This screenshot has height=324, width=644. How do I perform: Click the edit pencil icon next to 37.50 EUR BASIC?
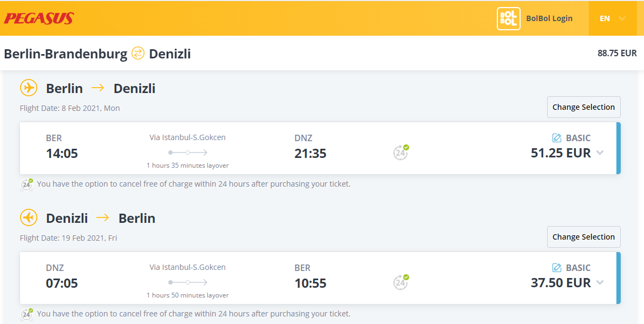[x=557, y=268]
